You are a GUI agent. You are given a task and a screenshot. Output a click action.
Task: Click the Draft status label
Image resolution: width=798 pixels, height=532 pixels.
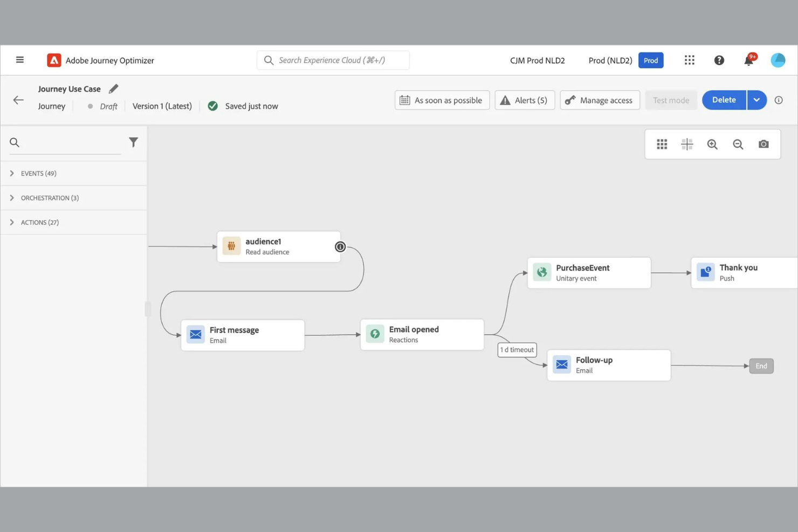click(x=108, y=106)
